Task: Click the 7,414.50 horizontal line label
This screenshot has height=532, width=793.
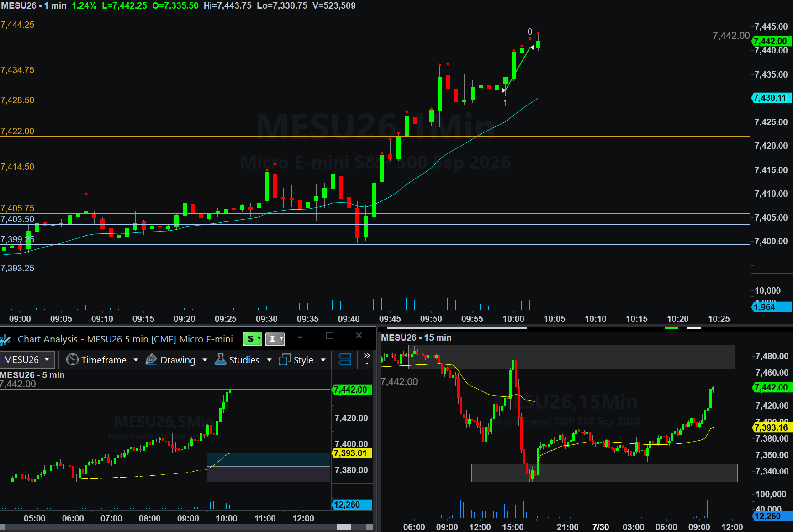Action: pyautogui.click(x=17, y=167)
